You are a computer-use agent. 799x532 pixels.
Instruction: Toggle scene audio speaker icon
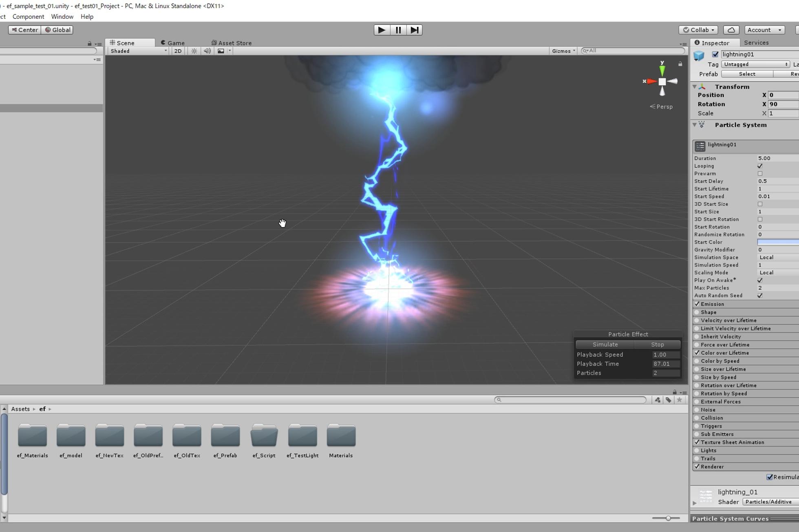click(x=207, y=51)
